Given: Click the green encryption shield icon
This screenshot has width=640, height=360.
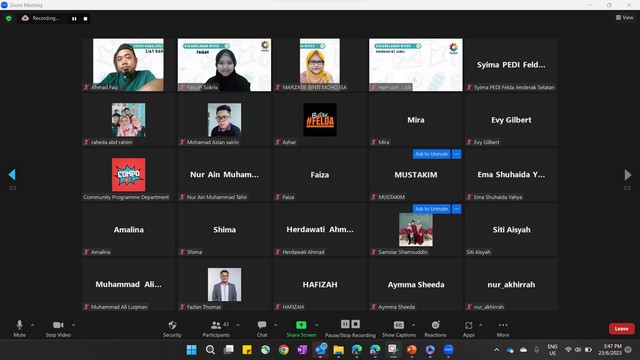Looking at the screenshot, I should coord(9,18).
